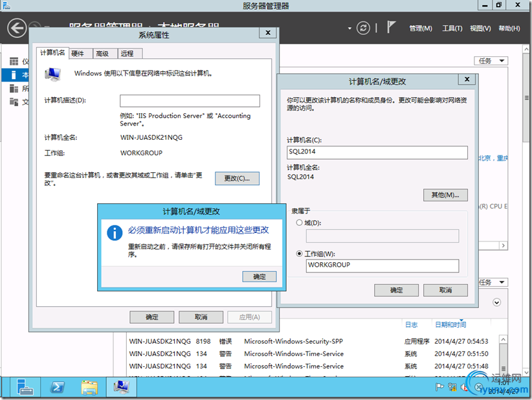Click the Other (M)... button

pos(445,195)
